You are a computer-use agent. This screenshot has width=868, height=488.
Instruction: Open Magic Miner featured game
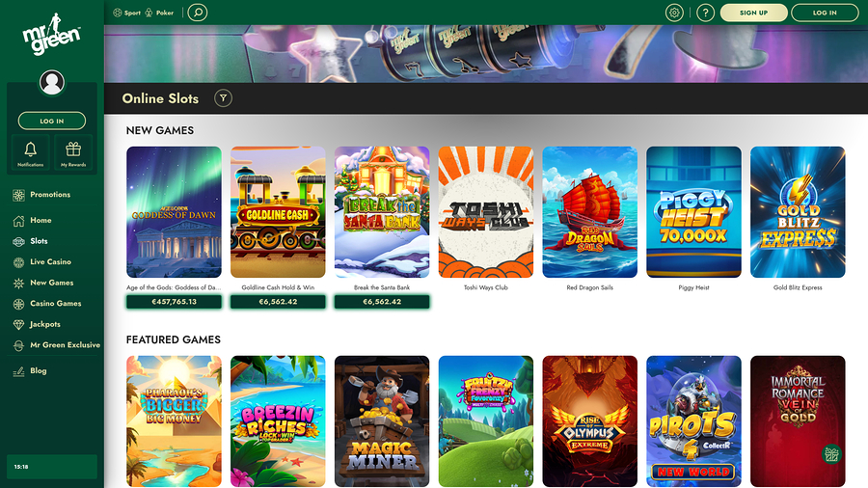382,420
